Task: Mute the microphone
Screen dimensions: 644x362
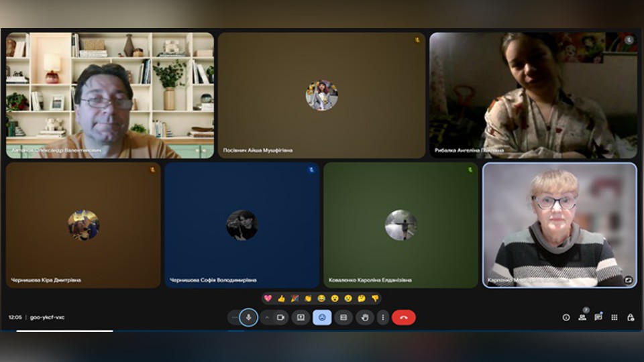Action: [249, 317]
